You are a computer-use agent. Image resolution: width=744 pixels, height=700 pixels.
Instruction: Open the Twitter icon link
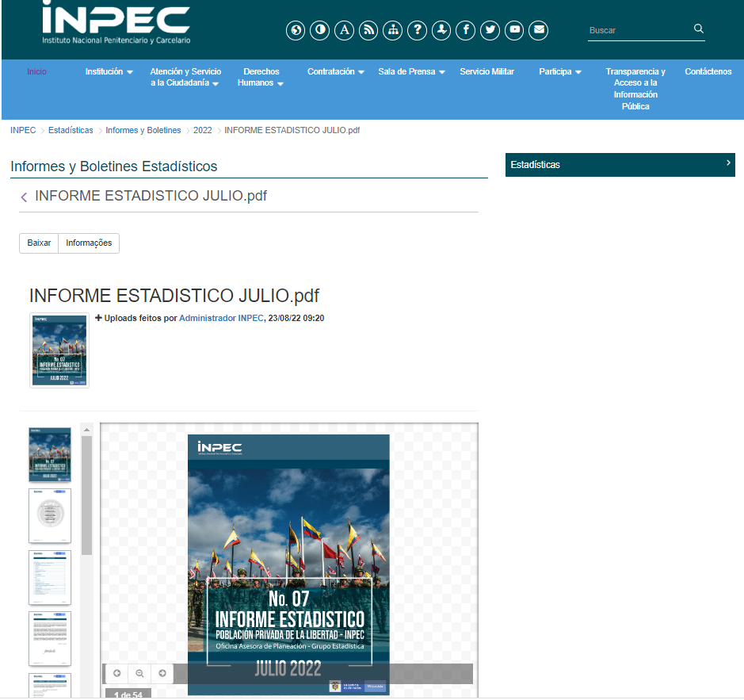(x=490, y=30)
